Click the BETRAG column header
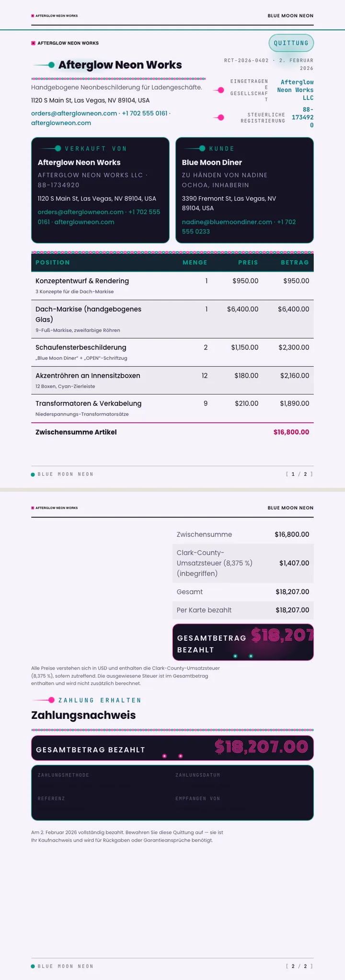 295,263
